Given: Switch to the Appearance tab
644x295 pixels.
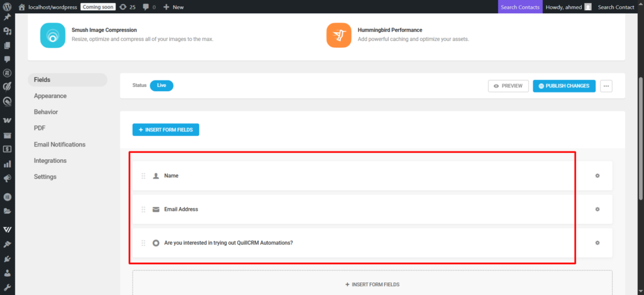Looking at the screenshot, I should point(50,96).
